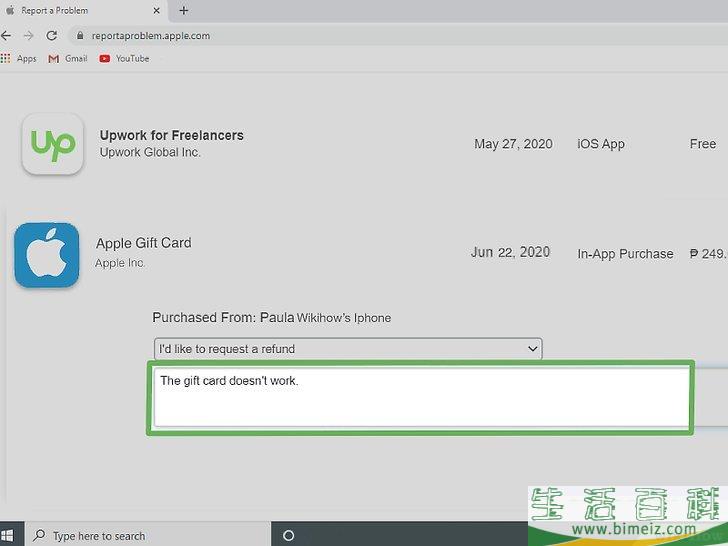Click the Purchased From device text
The width and height of the screenshot is (728, 546).
pos(272,318)
